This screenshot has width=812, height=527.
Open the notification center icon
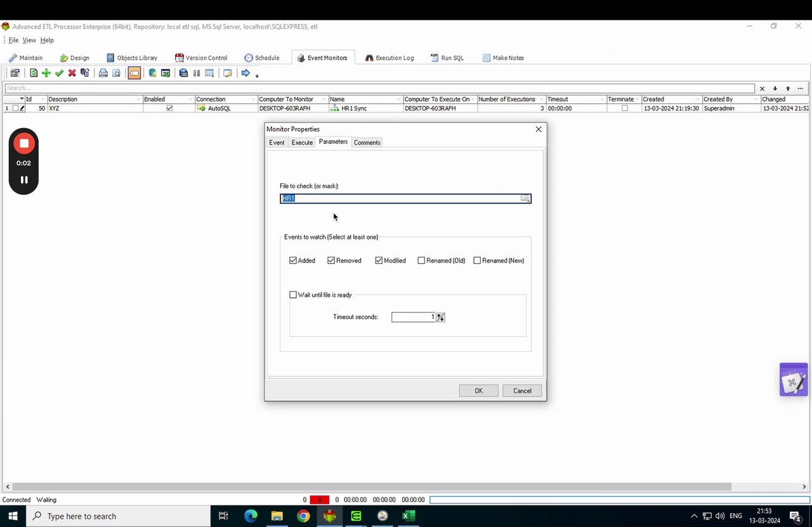(x=796, y=516)
